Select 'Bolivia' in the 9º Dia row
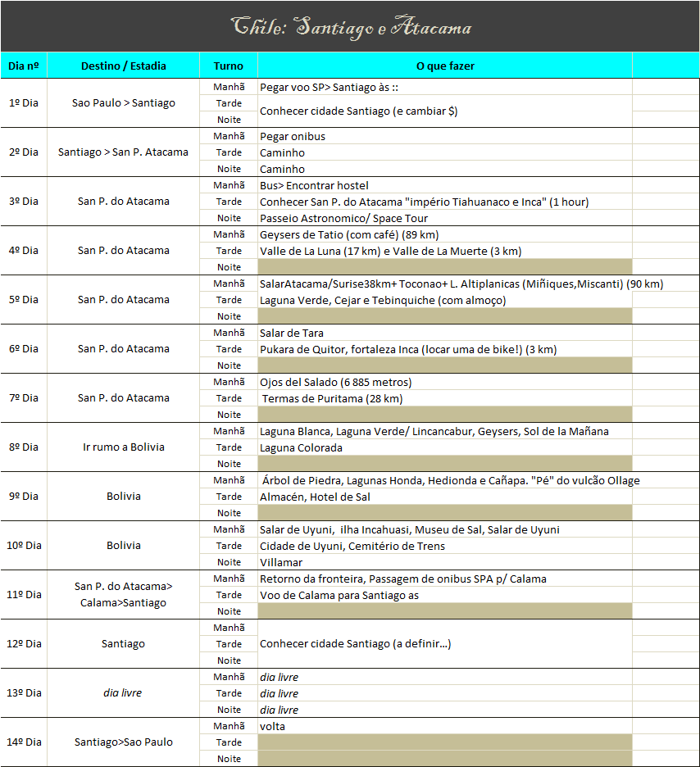Viewport: 700px width, 767px height. (x=123, y=497)
